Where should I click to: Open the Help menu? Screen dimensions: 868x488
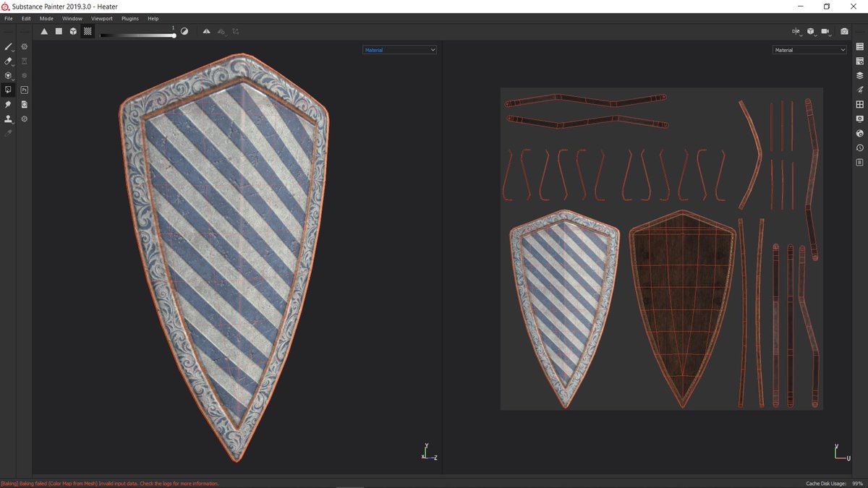153,18
